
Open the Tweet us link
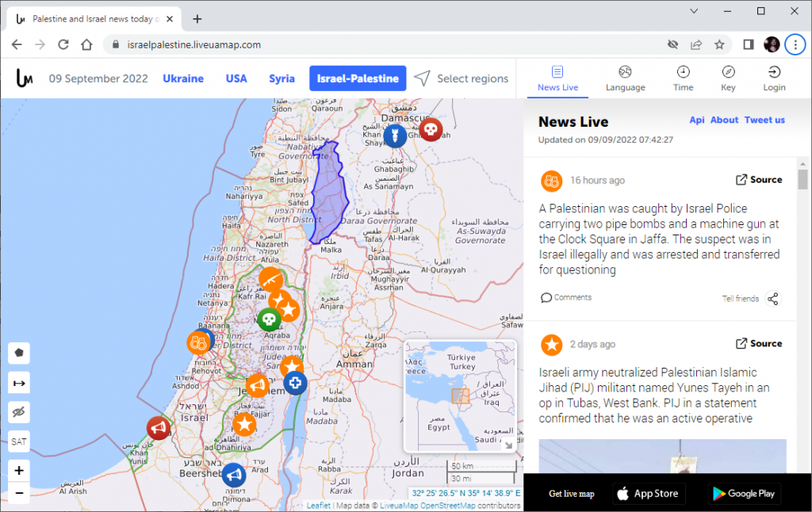pos(764,120)
